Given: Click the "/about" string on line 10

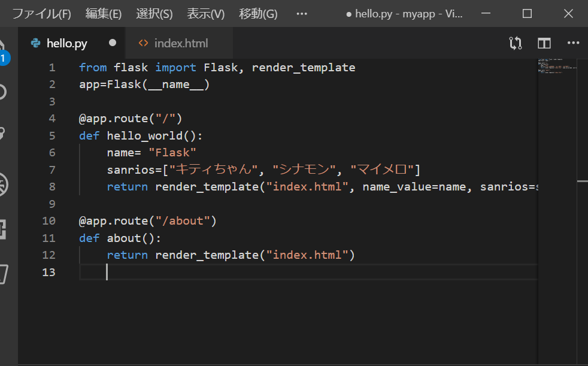Looking at the screenshot, I should tap(183, 221).
